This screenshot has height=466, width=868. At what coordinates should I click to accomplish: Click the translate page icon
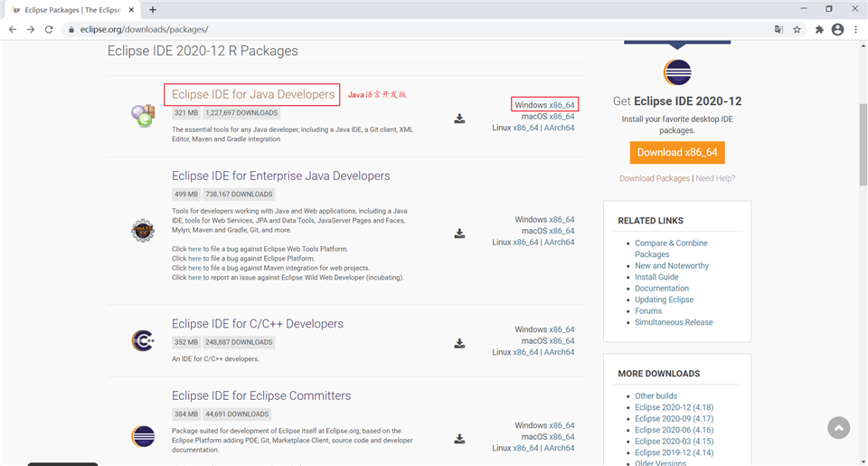click(778, 29)
